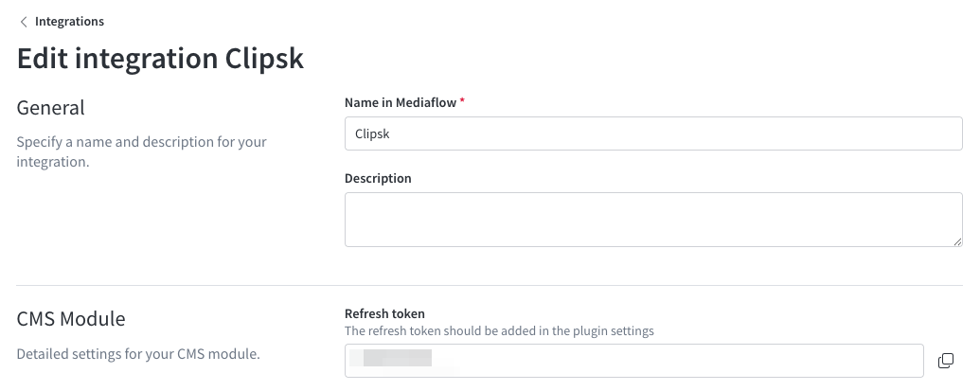This screenshot has width=980, height=391.
Task: Click the text Clipsk in the name field
Action: (x=372, y=133)
